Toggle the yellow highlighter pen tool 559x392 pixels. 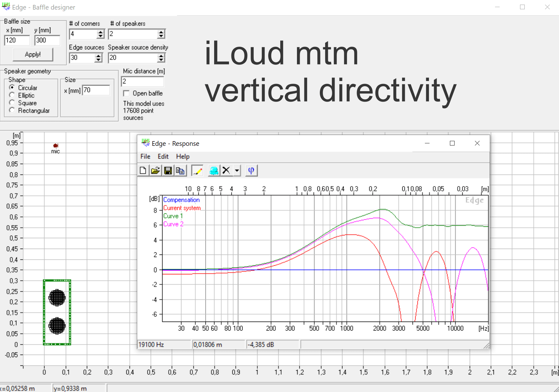pyautogui.click(x=197, y=171)
